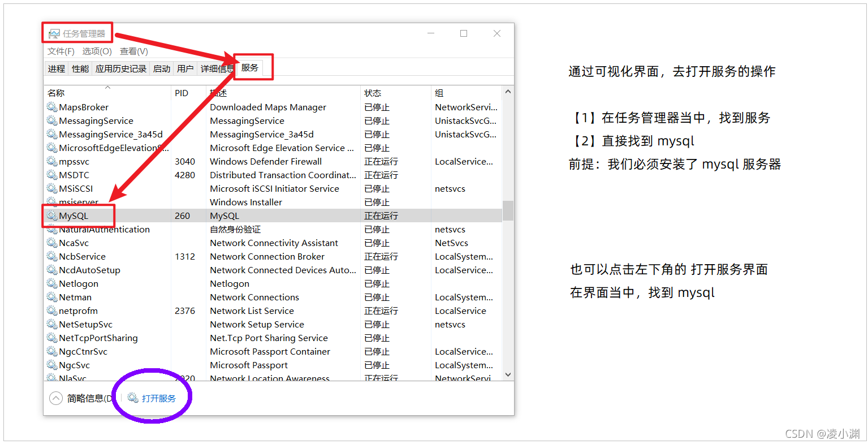Click the netprofm service gear icon
The image size is (868, 444).
(x=52, y=311)
